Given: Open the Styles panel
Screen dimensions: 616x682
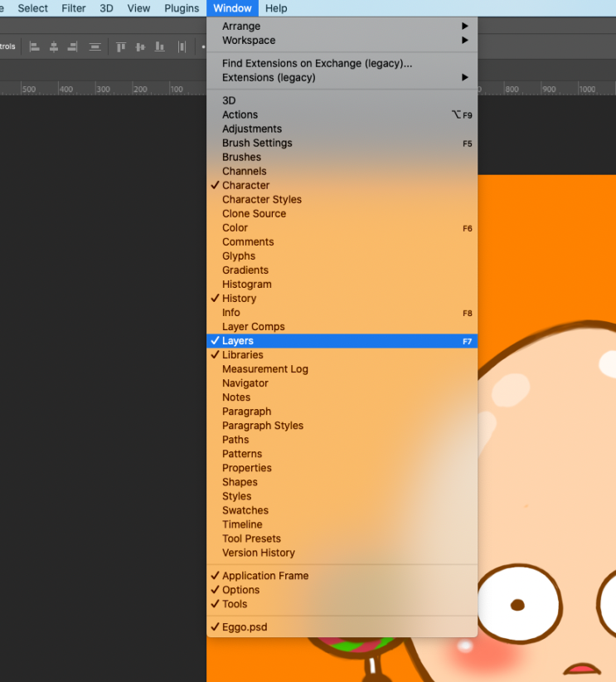Looking at the screenshot, I should click(342, 496).
